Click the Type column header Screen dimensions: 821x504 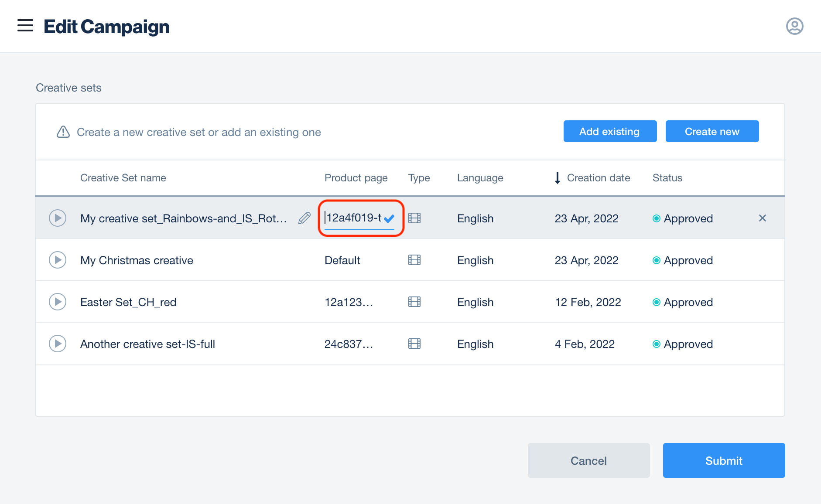point(419,178)
